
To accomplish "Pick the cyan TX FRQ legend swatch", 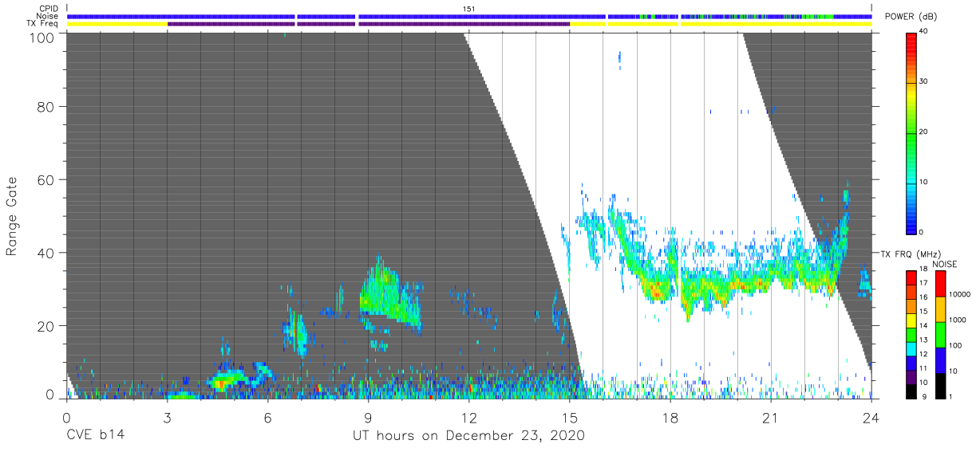I will (911, 350).
